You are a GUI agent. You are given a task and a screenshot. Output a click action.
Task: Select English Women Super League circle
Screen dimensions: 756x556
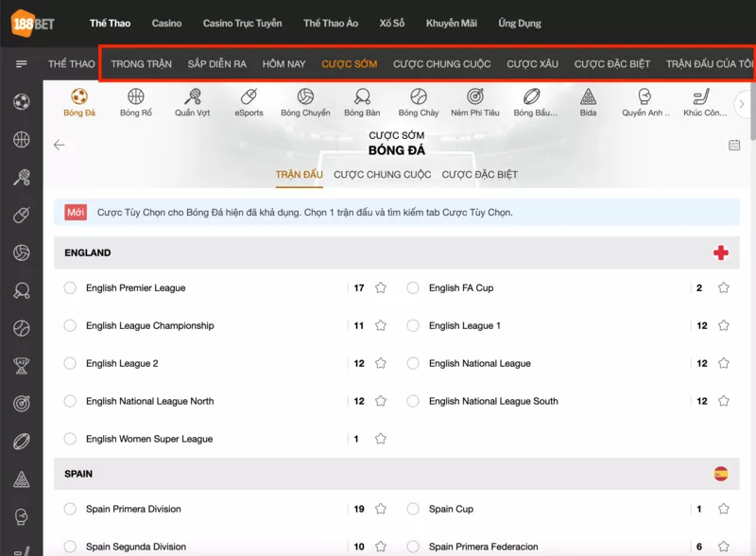point(70,439)
